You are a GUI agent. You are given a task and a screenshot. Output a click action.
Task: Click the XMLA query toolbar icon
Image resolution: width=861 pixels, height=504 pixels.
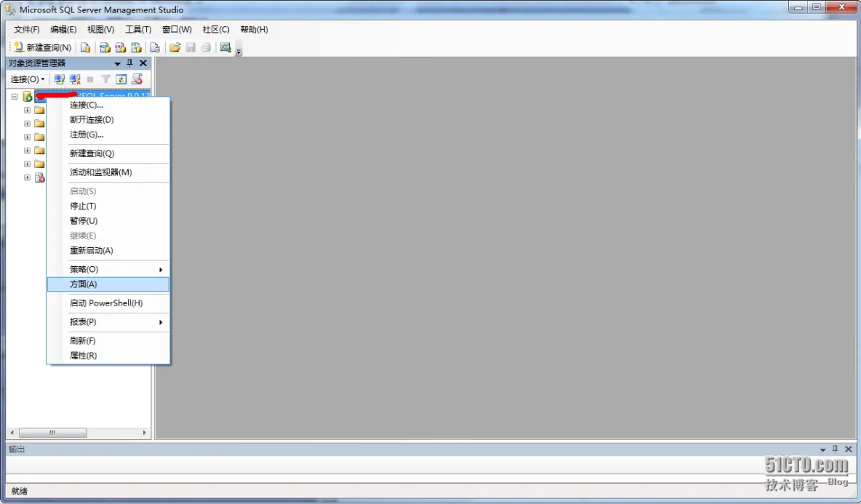point(136,48)
